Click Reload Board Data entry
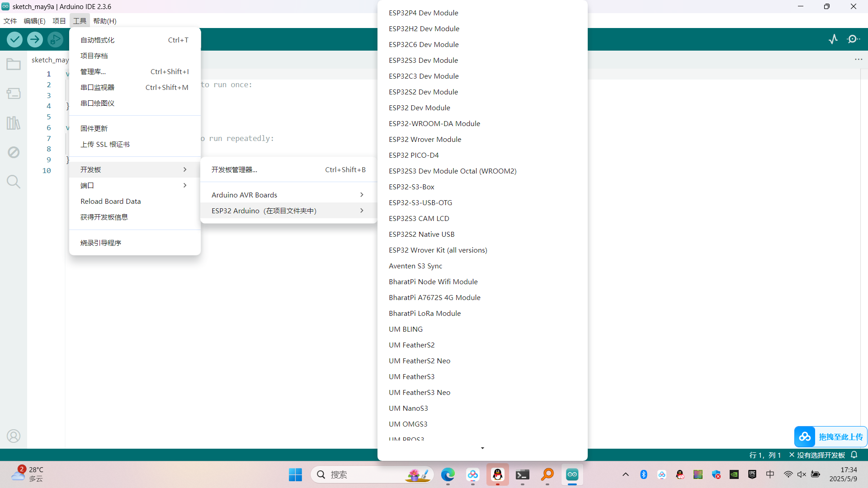The height and width of the screenshot is (488, 868). (x=135, y=201)
